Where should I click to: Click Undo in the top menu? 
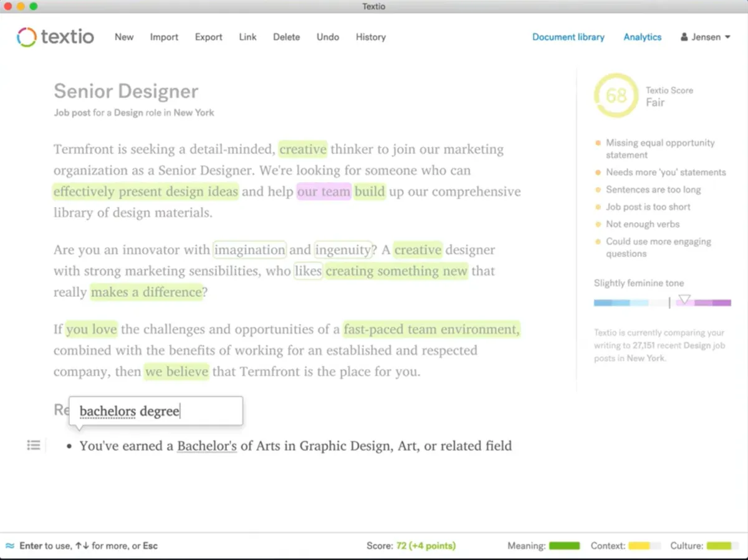(x=328, y=37)
